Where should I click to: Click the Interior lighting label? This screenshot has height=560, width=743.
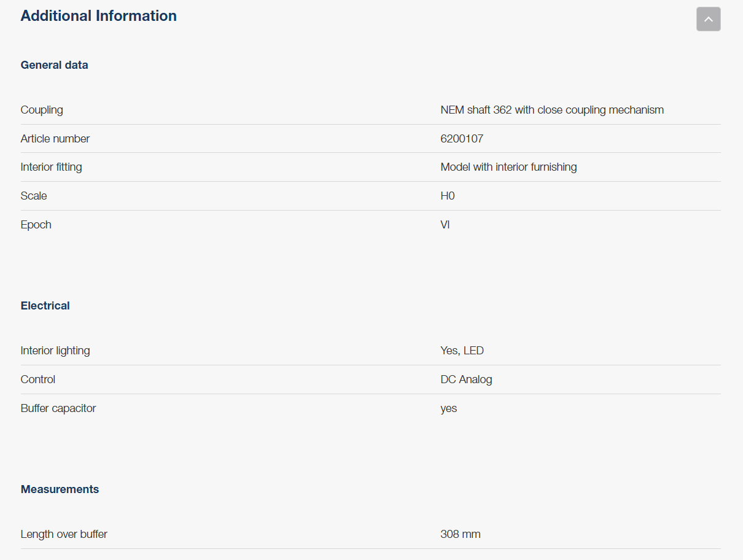coord(55,351)
